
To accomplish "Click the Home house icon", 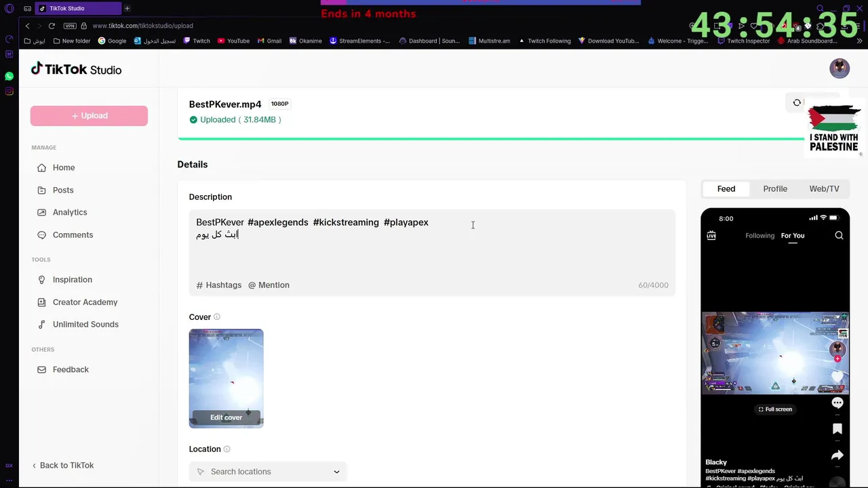I will pos(41,167).
